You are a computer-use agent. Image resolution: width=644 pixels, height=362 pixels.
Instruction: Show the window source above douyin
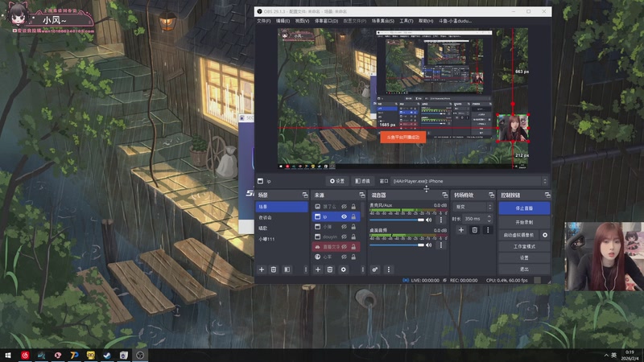(345, 227)
